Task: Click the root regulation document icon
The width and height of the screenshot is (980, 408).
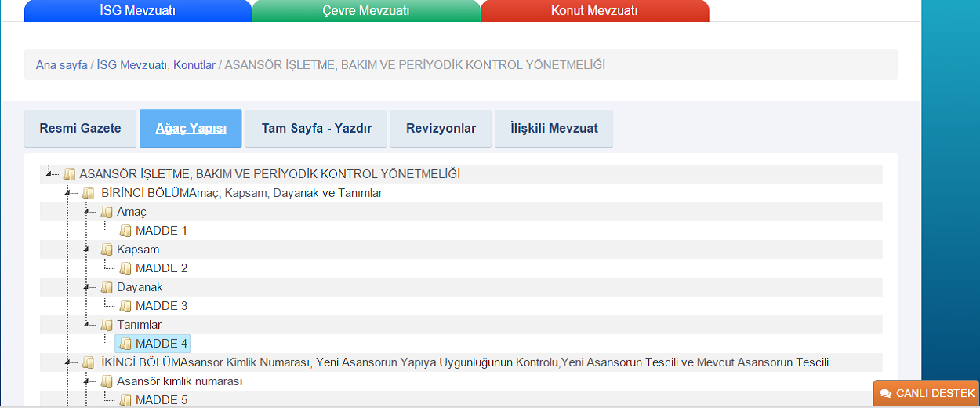Action: point(70,174)
